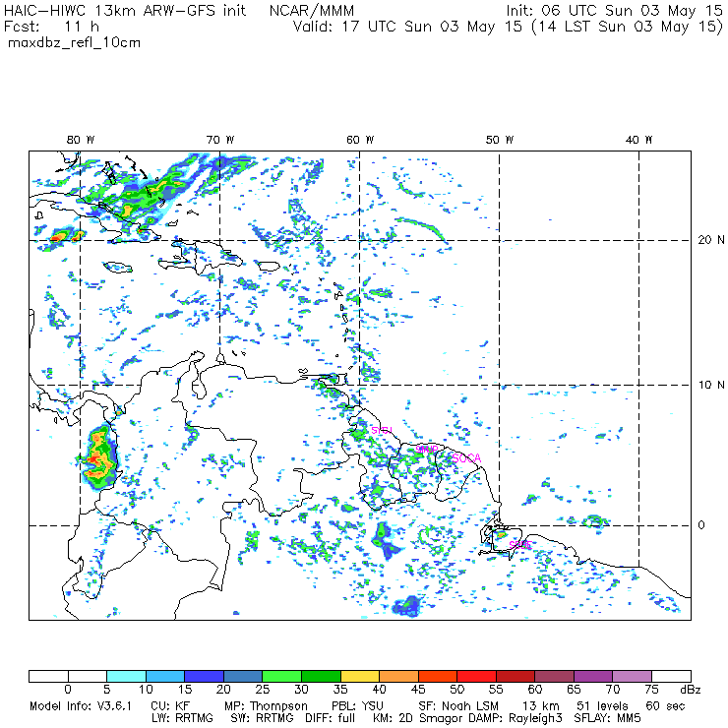
Task: Click the maroon 60–65 dBZ swatch
Action: point(555,676)
